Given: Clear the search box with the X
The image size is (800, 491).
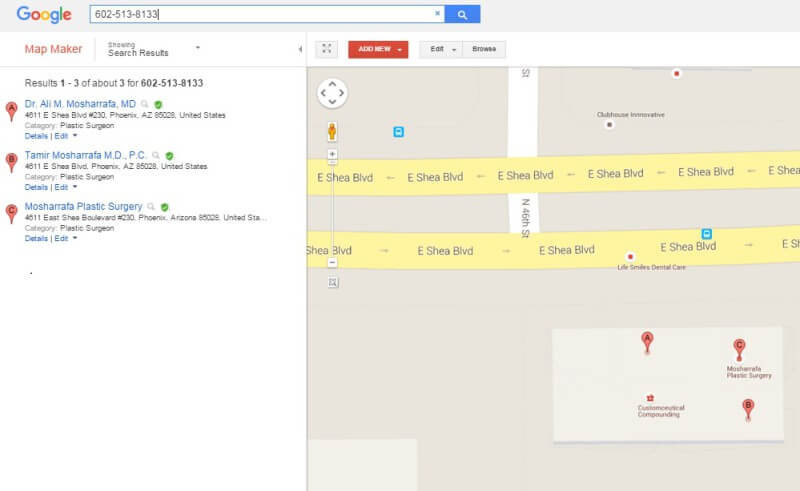Looking at the screenshot, I should 437,14.
